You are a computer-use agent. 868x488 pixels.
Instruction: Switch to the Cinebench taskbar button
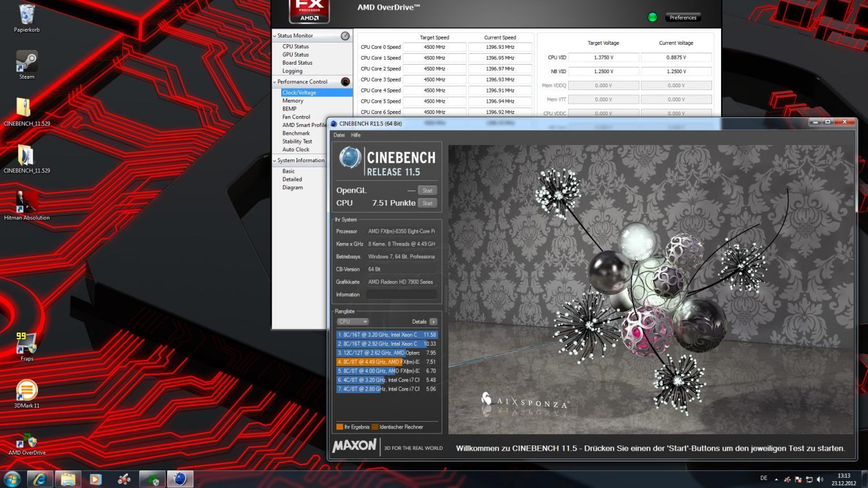[180, 479]
